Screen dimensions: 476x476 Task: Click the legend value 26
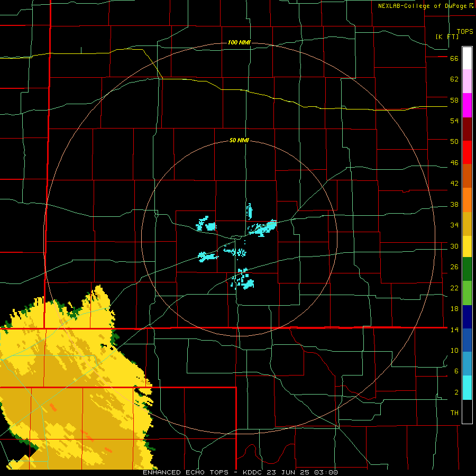coord(454,267)
